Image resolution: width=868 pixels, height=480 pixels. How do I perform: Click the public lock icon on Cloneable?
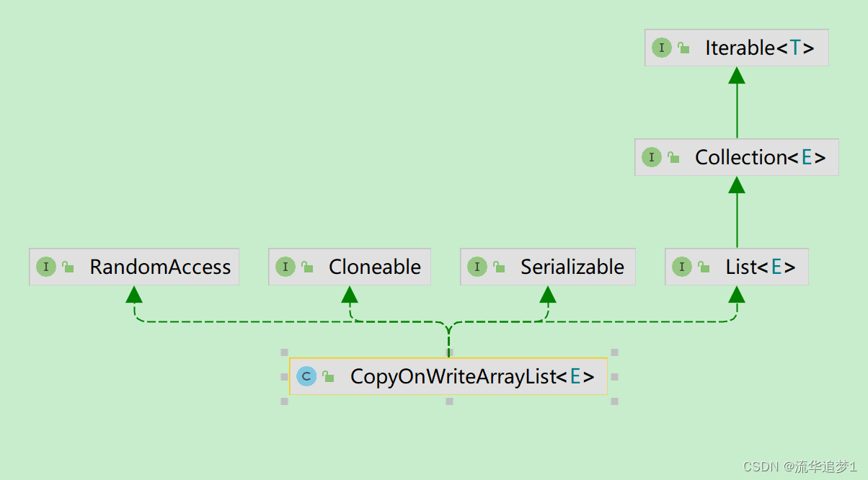[x=307, y=267]
